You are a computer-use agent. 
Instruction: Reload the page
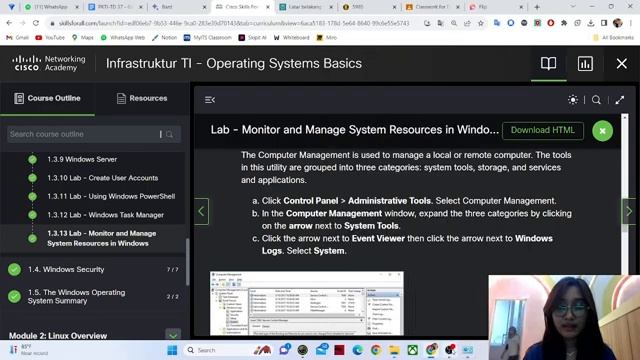click(36, 23)
